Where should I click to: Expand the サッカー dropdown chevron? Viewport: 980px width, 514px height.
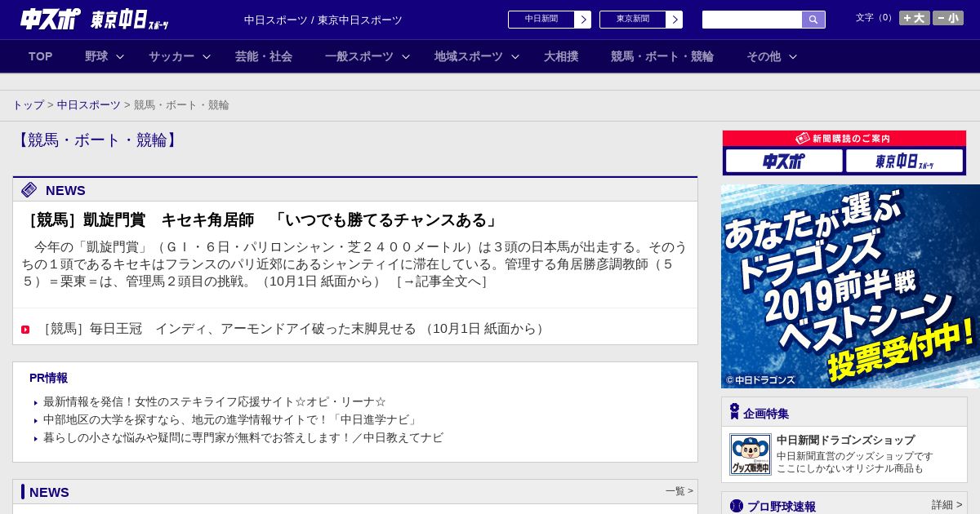point(207,56)
